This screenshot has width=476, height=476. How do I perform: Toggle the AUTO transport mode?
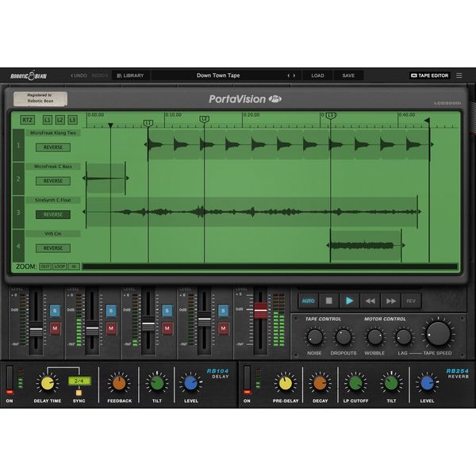tap(308, 301)
